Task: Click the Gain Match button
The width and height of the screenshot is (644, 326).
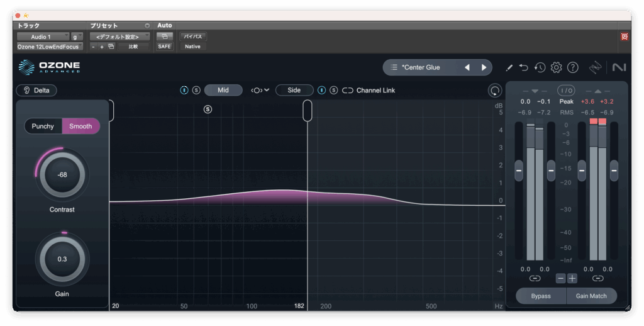Action: point(591,296)
